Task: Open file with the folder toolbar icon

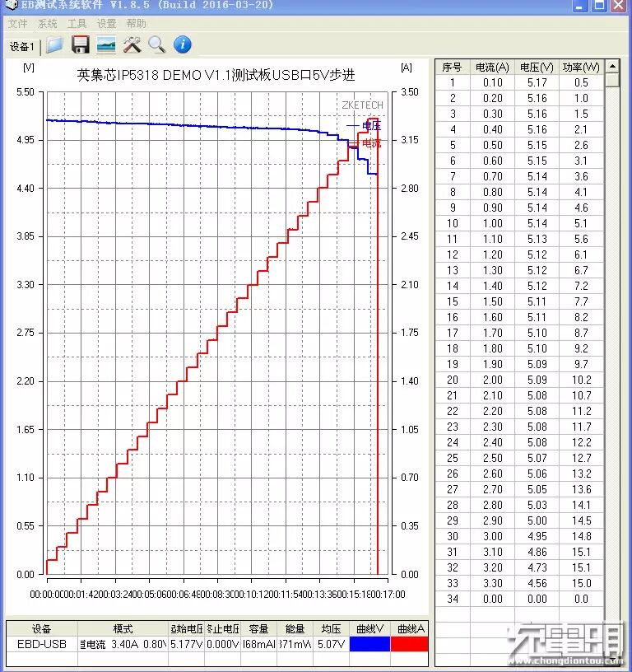Action: click(55, 45)
